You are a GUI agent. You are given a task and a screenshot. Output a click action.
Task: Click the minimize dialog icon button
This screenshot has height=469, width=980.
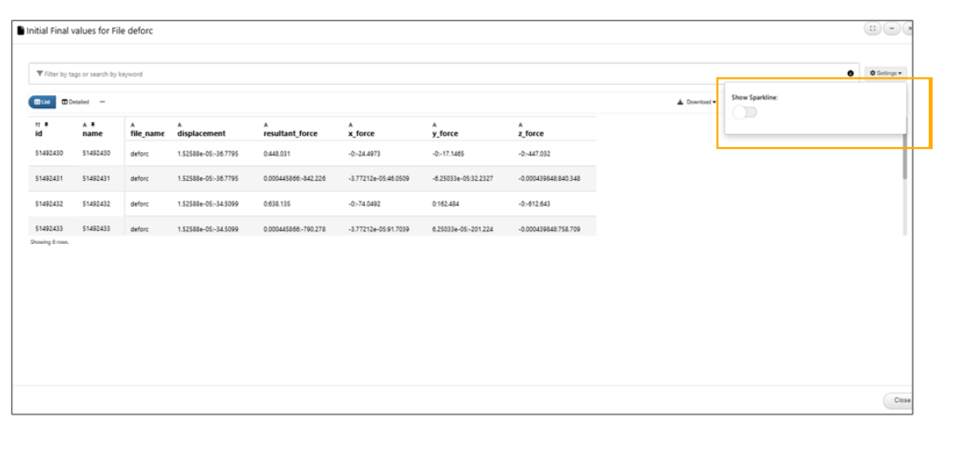892,29
